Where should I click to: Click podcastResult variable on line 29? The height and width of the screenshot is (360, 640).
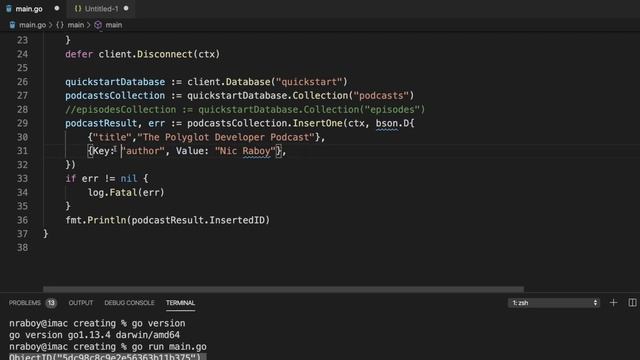[101, 123]
